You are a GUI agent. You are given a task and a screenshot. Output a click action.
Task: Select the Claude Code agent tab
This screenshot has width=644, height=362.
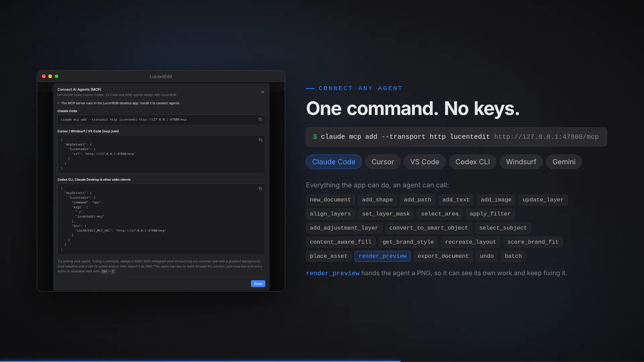tap(334, 162)
